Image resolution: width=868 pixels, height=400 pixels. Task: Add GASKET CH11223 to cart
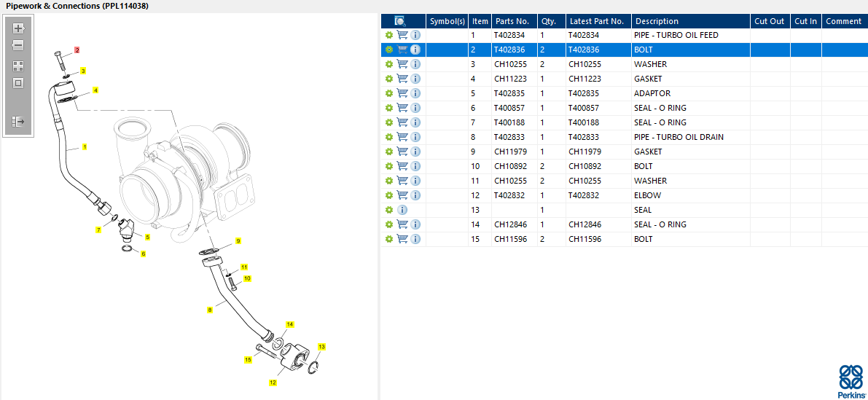pos(402,79)
